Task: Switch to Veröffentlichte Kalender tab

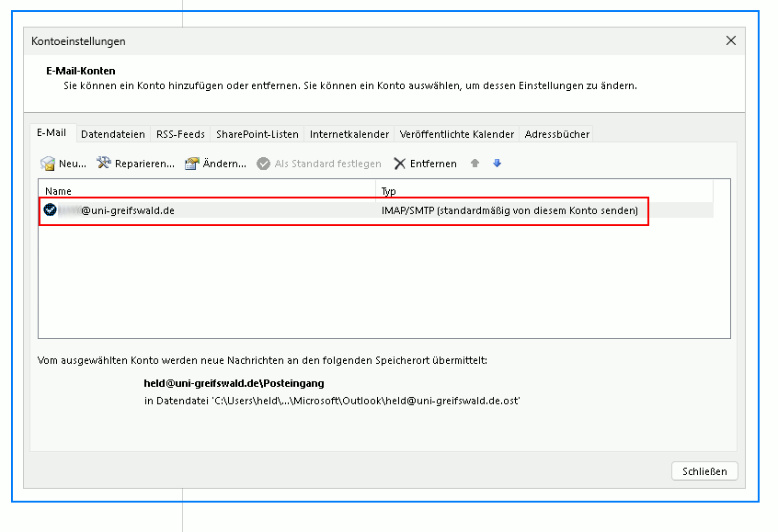Action: [457, 134]
